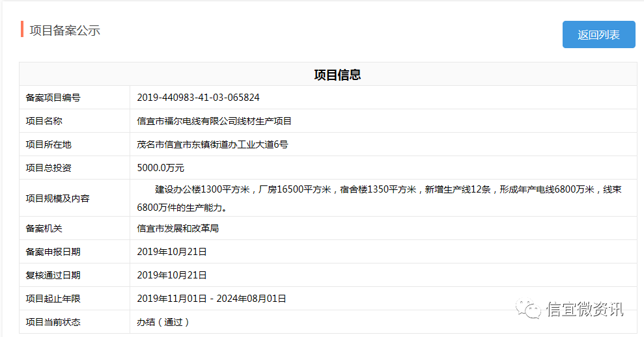Select the 办结（通过） status value
The width and height of the screenshot is (644, 337).
point(163,322)
